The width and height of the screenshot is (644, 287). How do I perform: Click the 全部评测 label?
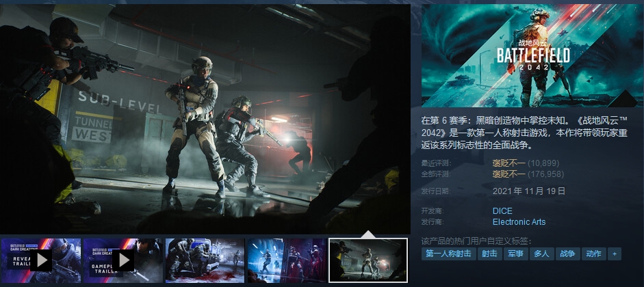pyautogui.click(x=436, y=174)
